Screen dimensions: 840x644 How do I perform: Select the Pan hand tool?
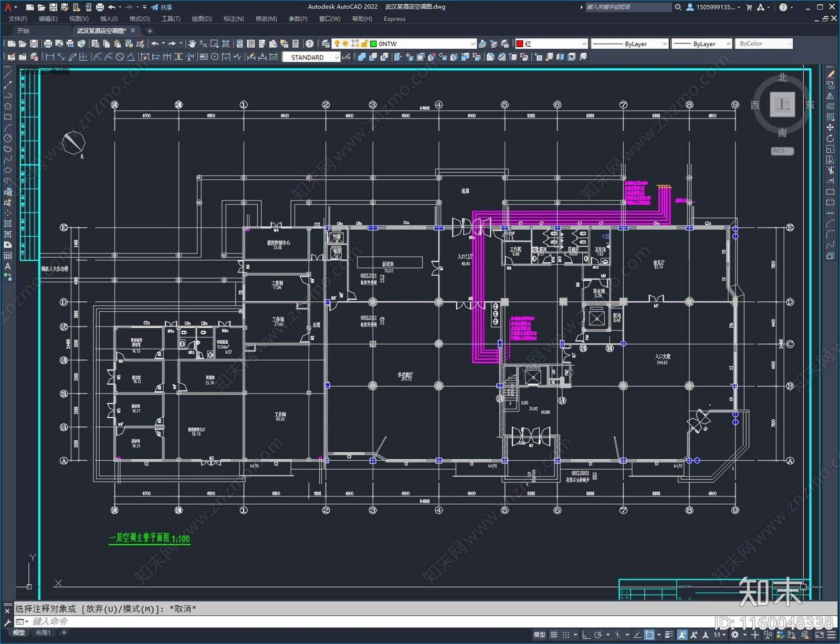coord(192,44)
